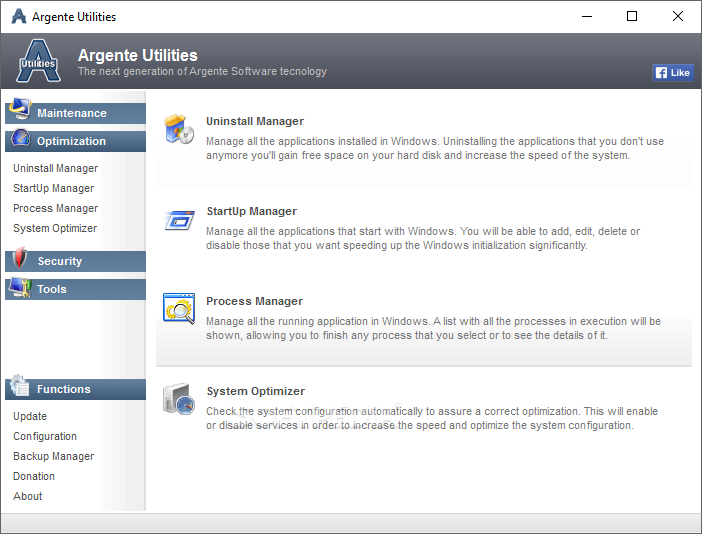Click the 'Manage all the running application' description
702x534 pixels.
tap(433, 328)
